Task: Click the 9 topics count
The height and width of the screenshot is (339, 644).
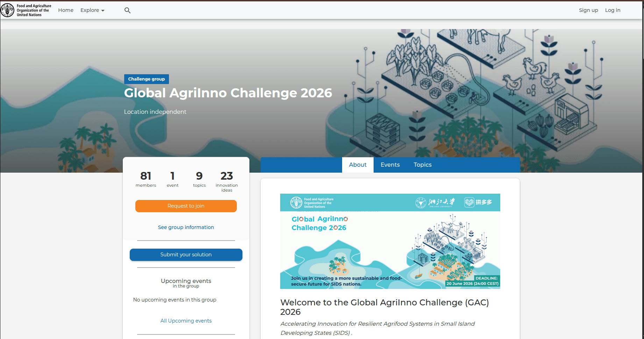Action: click(199, 179)
